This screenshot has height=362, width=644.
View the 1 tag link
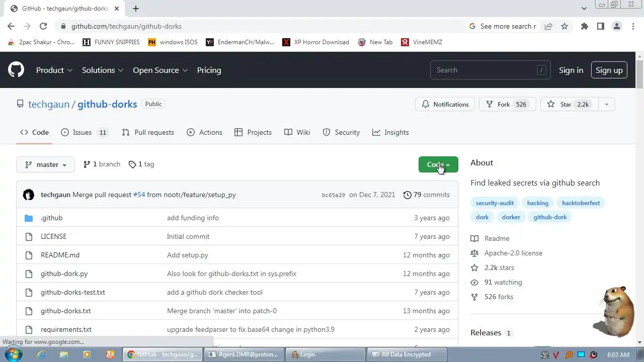(x=141, y=164)
